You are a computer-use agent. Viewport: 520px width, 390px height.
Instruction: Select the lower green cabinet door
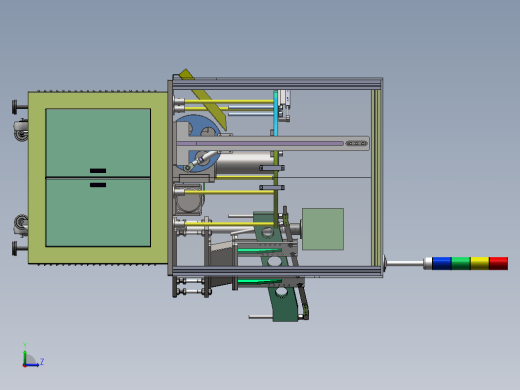98,213
